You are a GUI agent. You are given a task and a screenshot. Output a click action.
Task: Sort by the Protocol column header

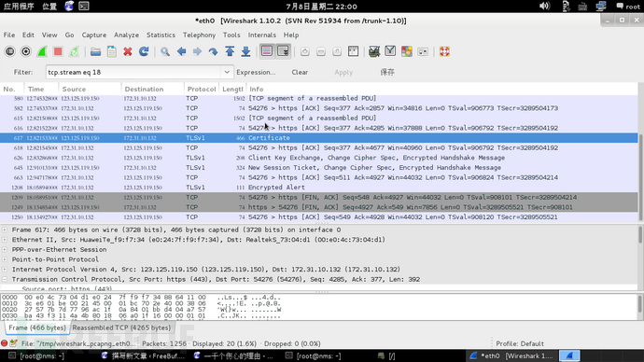coord(202,89)
